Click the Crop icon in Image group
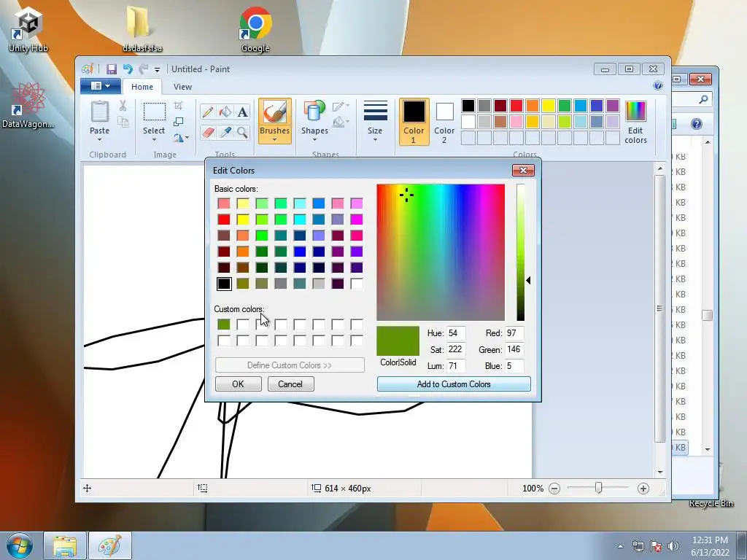Viewport: 747px width, 560px height. point(178,106)
